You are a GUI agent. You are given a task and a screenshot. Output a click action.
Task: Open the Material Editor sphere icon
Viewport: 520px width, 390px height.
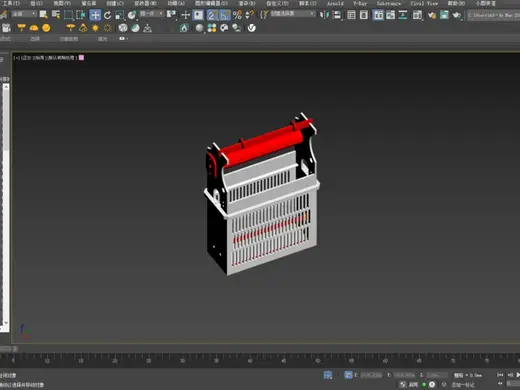(x=199, y=28)
